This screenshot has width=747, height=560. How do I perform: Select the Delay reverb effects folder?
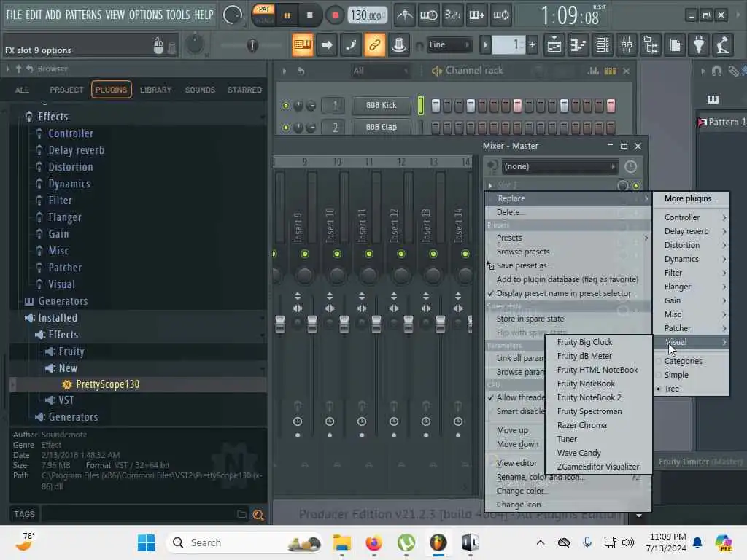[76, 150]
